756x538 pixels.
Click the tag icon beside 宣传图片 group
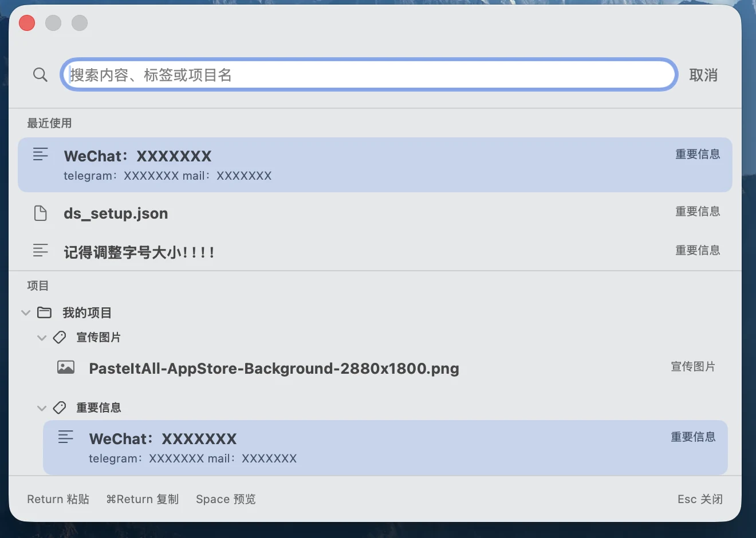(60, 338)
